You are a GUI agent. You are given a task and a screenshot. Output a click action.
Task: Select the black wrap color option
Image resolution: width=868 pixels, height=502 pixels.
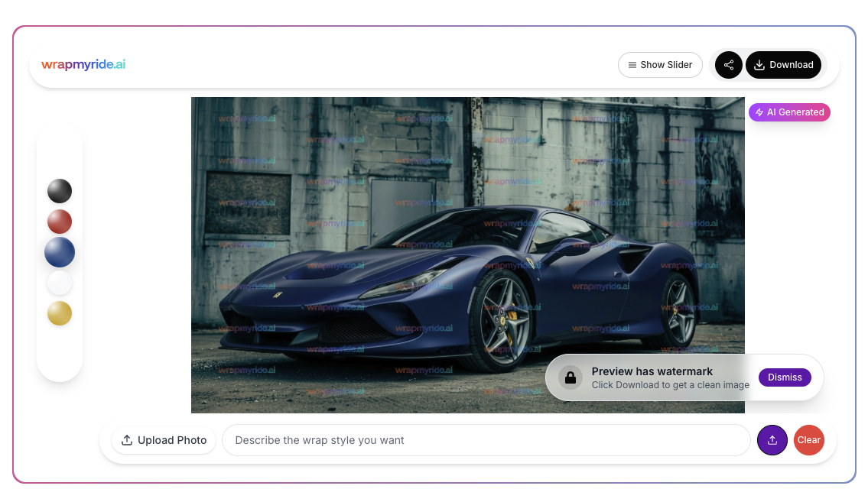pos(60,191)
